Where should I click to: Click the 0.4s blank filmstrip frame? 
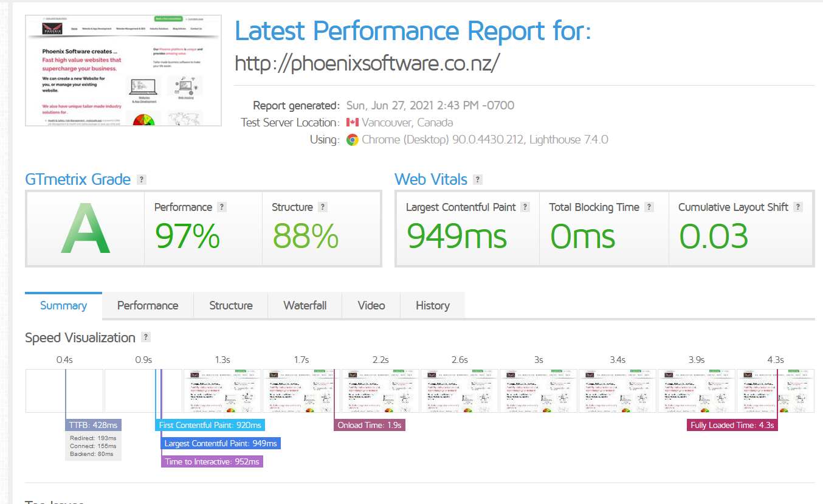pyautogui.click(x=64, y=391)
